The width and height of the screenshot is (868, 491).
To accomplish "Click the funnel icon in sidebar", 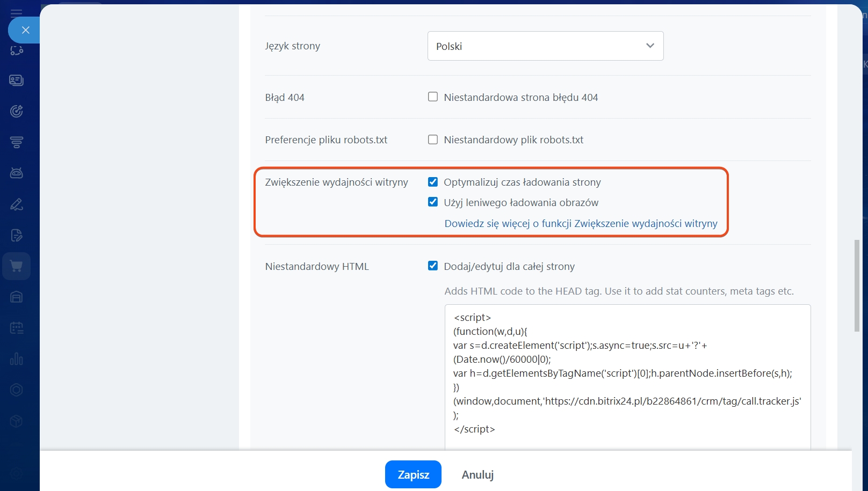I will tap(17, 142).
